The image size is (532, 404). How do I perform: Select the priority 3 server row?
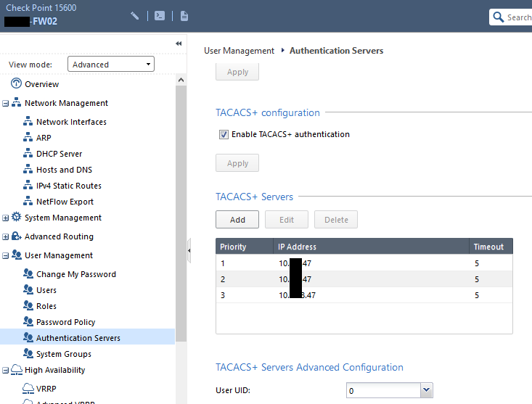point(364,295)
